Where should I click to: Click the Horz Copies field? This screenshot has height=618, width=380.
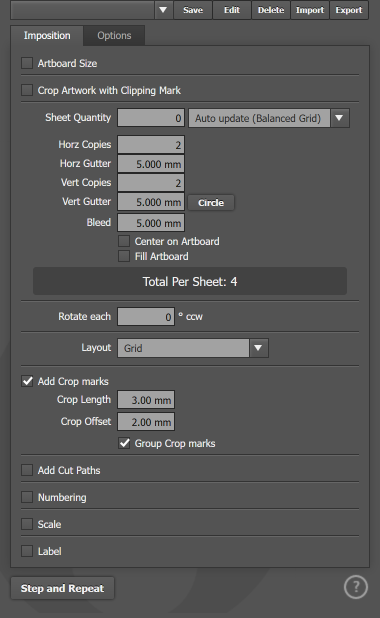pos(151,145)
